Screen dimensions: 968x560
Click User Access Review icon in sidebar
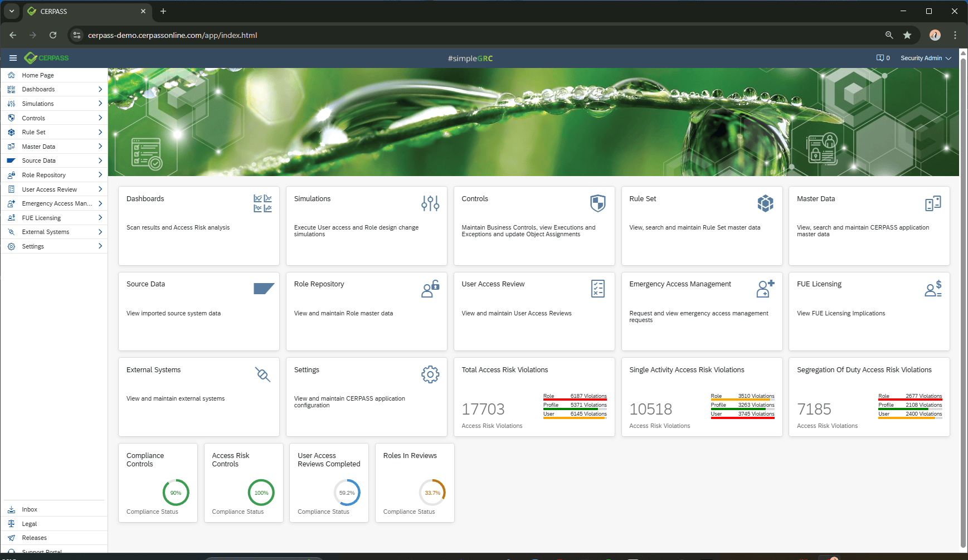click(11, 189)
